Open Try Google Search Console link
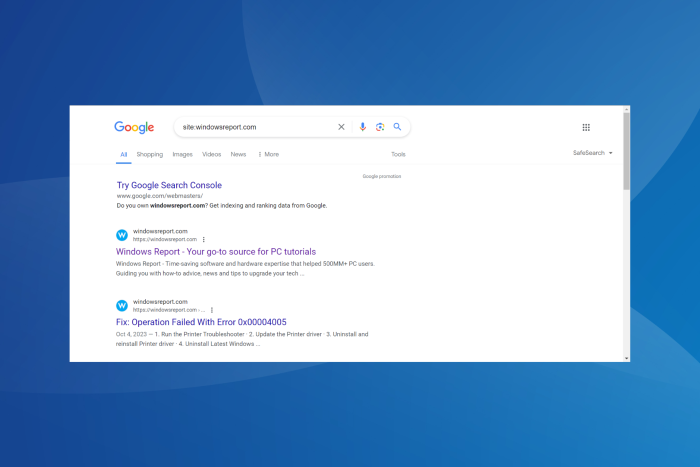 pyautogui.click(x=169, y=185)
